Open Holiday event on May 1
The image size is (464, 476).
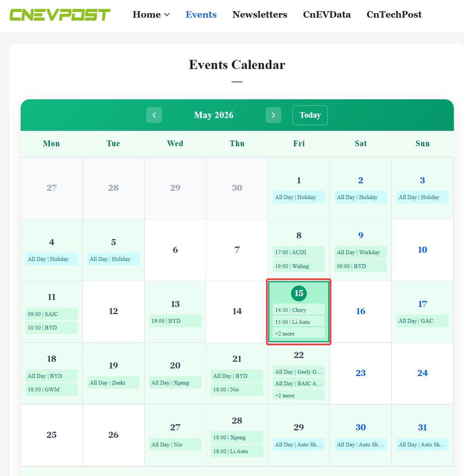tap(298, 197)
